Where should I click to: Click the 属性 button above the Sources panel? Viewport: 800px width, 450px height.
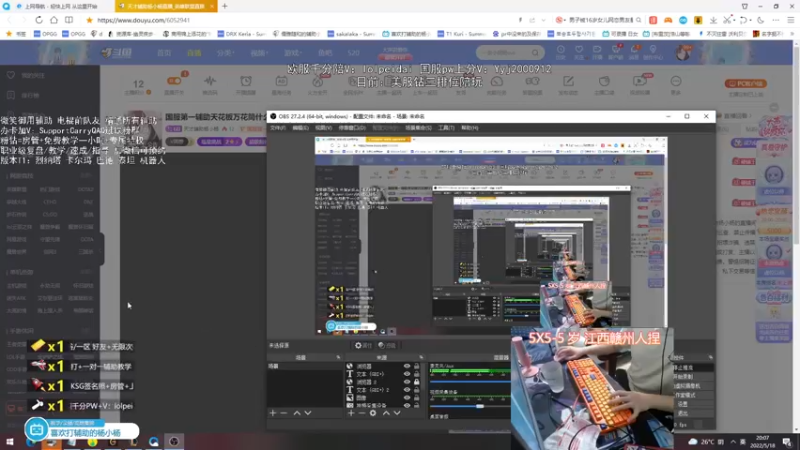[364, 345]
